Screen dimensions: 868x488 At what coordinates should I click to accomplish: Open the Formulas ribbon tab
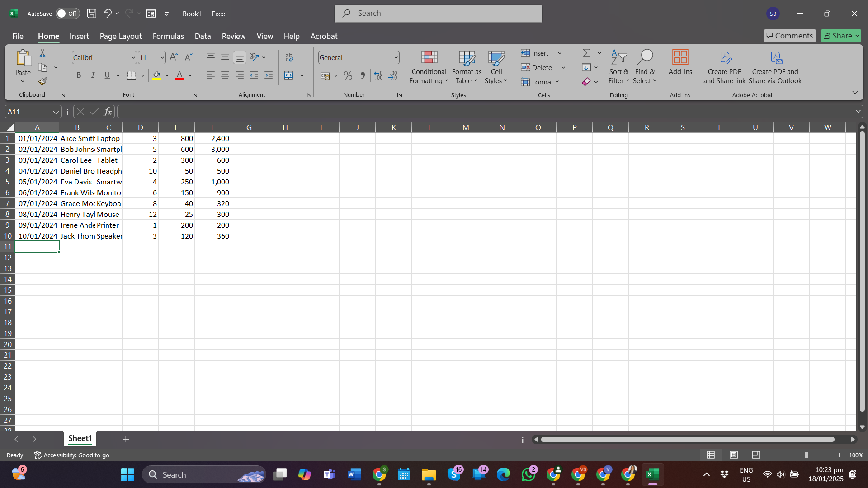[x=168, y=36]
